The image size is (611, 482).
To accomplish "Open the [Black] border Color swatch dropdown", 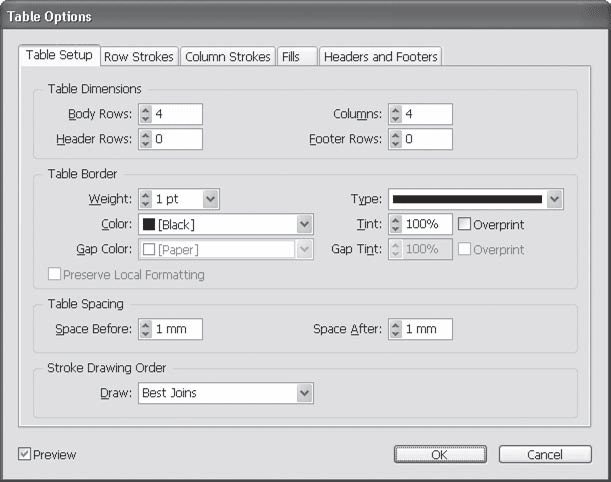I will click(x=305, y=224).
